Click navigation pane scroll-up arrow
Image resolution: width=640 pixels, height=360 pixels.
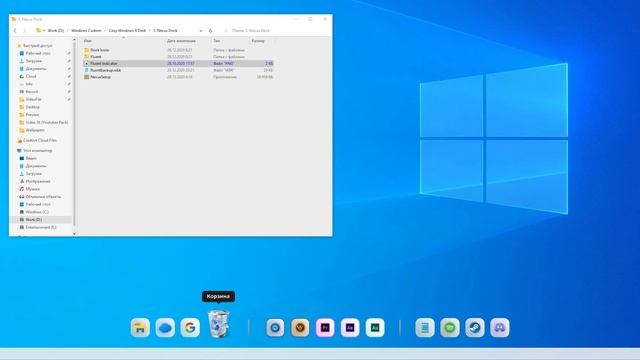[74, 40]
